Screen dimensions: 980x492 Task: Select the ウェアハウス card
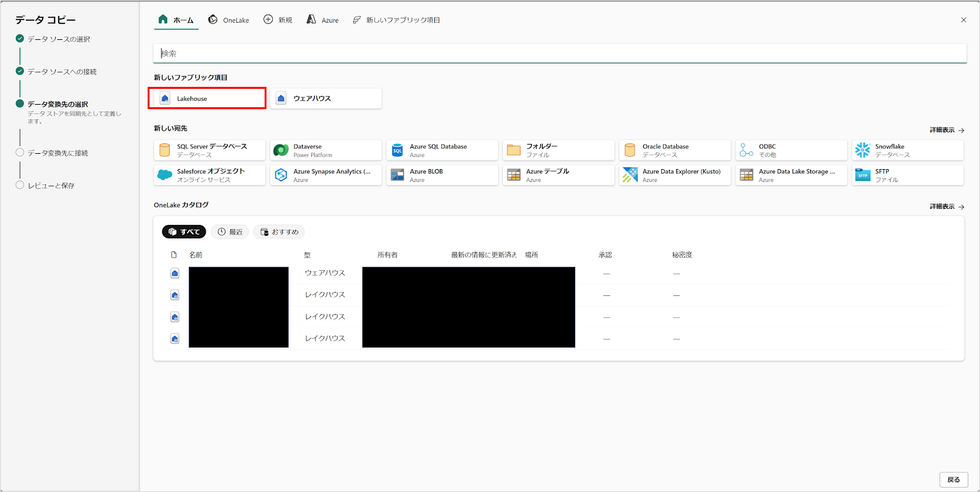326,98
